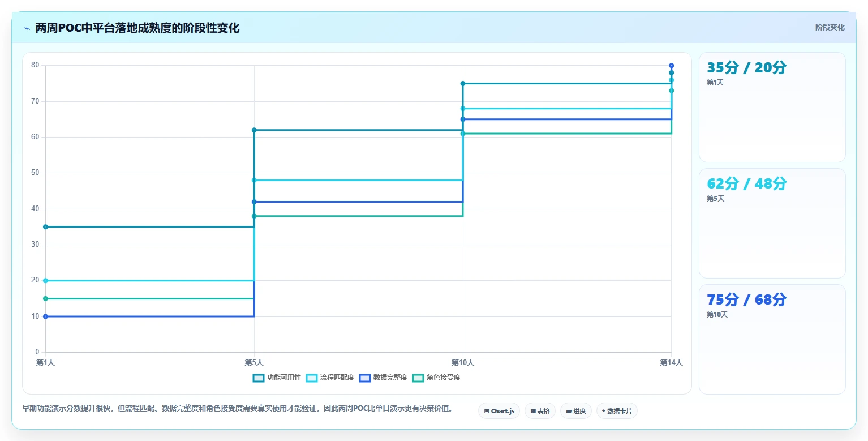Click the 数据卡片 tag
868x441 pixels.
pyautogui.click(x=617, y=411)
